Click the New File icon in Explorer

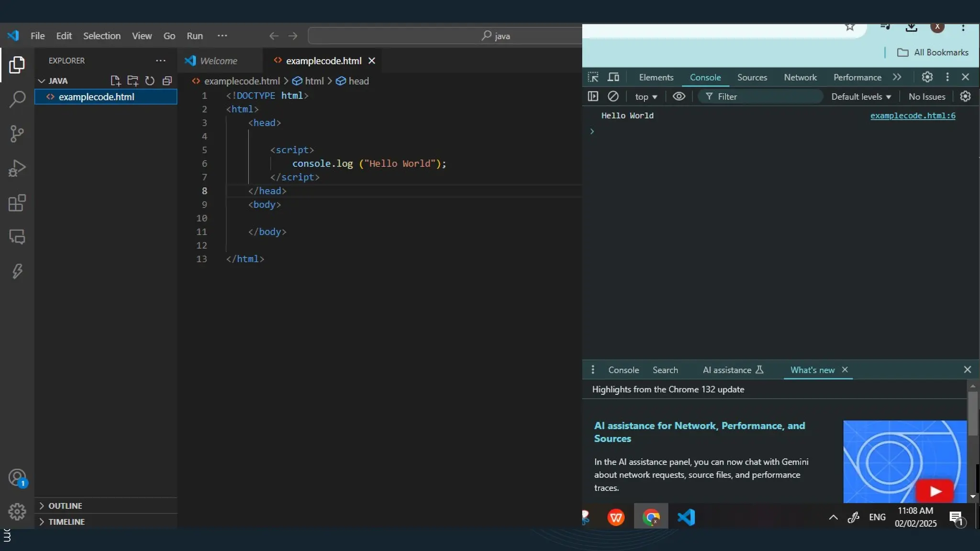pos(115,81)
